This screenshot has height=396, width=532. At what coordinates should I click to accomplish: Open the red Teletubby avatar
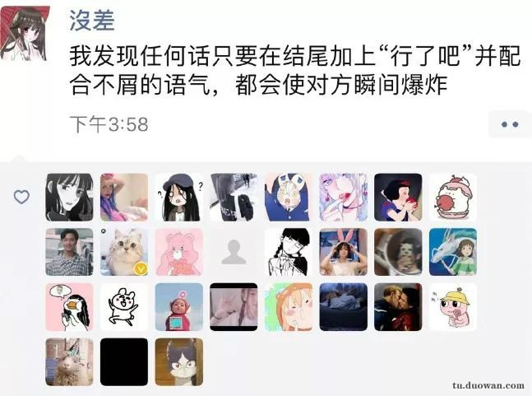(x=179, y=307)
